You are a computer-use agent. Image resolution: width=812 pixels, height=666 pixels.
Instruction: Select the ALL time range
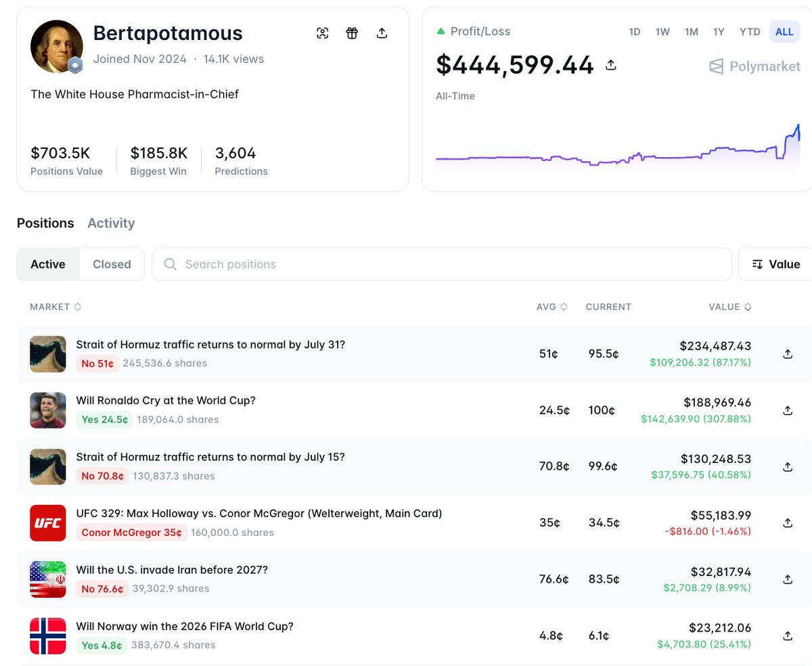[x=785, y=32]
